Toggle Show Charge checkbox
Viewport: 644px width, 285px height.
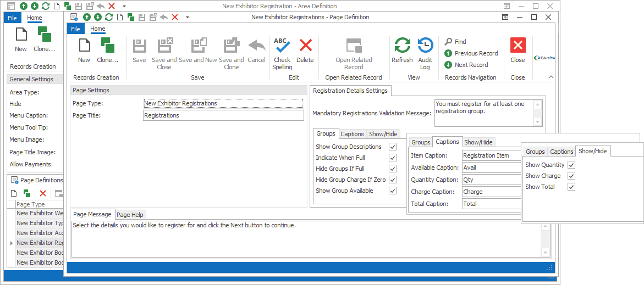click(571, 176)
